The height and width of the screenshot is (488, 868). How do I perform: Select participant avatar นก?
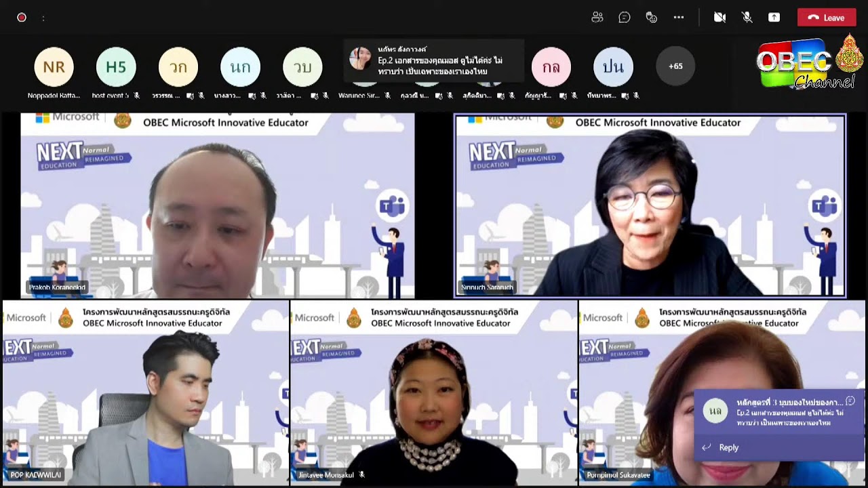point(240,66)
